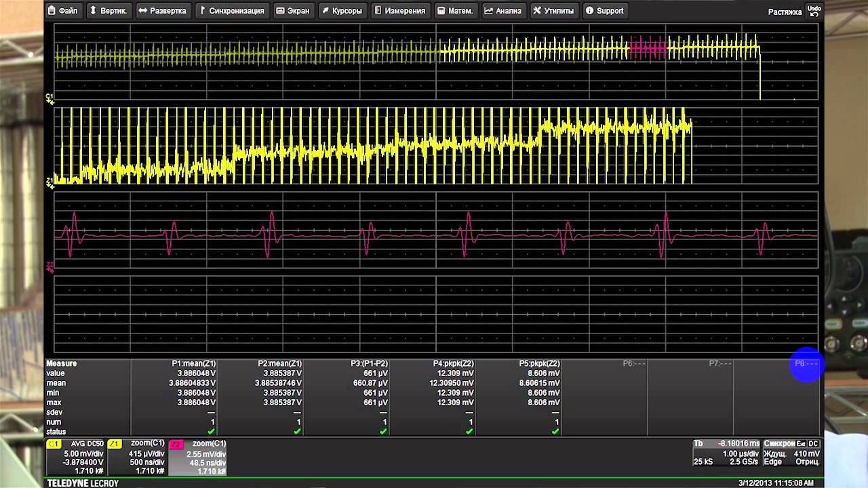Open the Синхрон trigger descriptor box
868x488 pixels.
792,453
